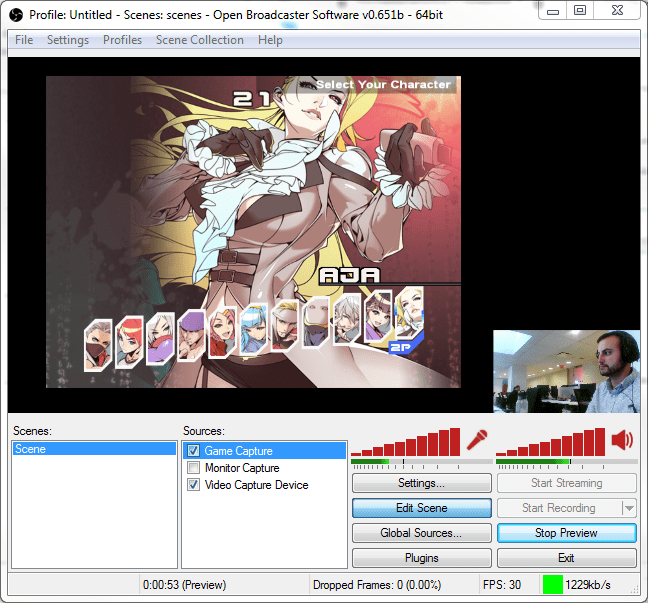648x603 pixels.
Task: Open the Help menu
Action: point(270,40)
